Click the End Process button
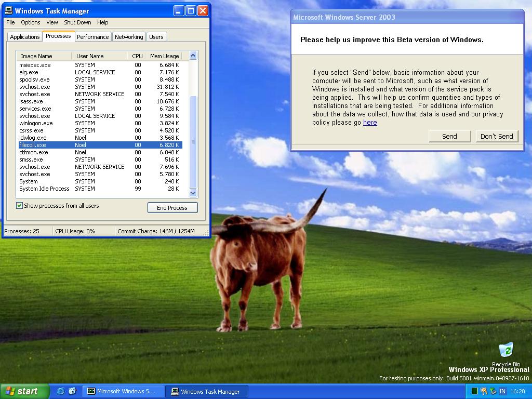The height and width of the screenshot is (399, 532). tap(172, 208)
